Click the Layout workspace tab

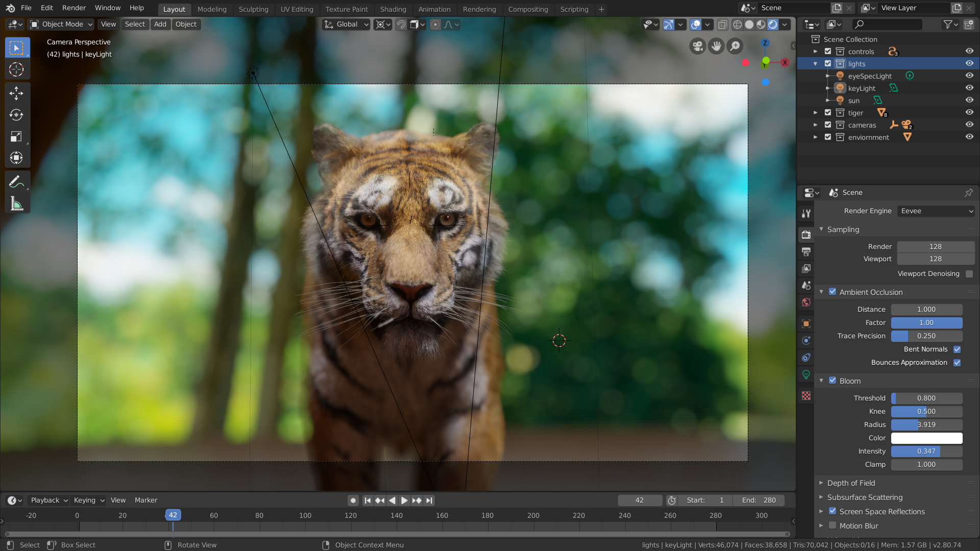174,9
